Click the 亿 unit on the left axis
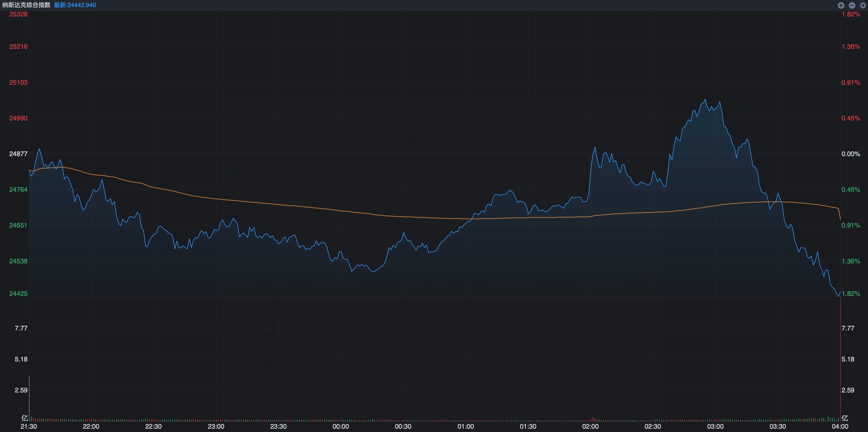868x432 pixels. [24, 418]
